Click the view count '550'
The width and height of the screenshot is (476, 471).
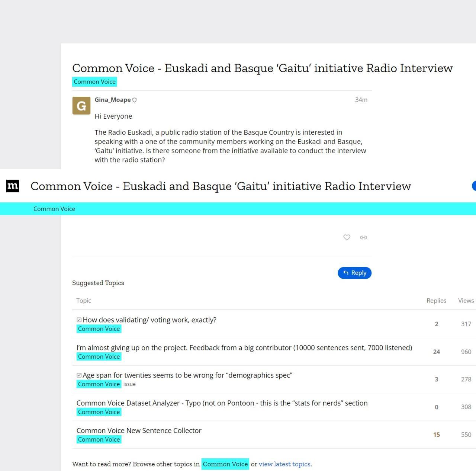[x=466, y=435]
